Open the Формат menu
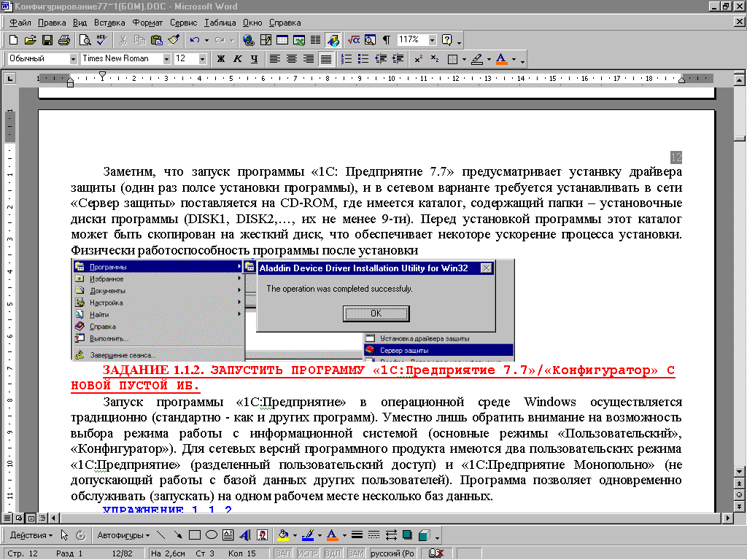747x560 pixels. pyautogui.click(x=147, y=23)
